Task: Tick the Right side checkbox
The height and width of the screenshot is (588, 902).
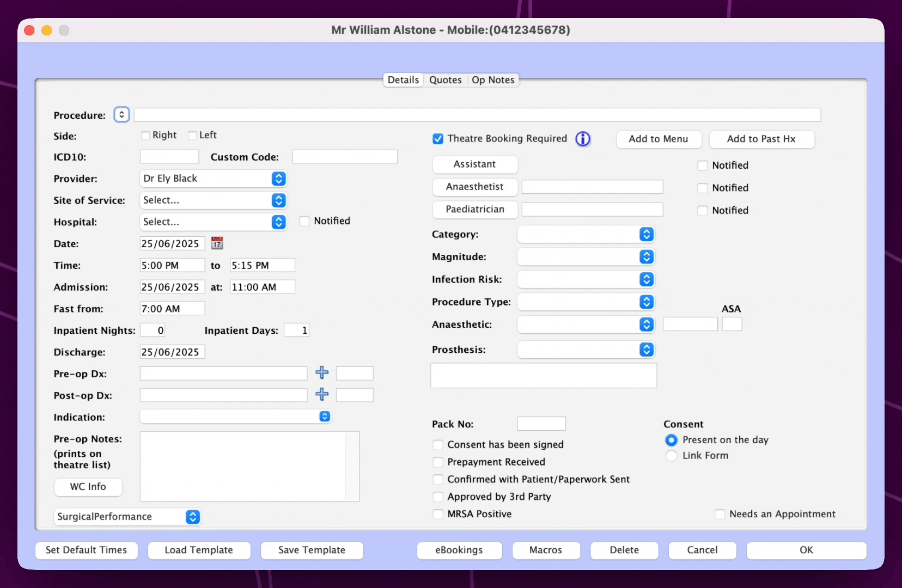Action: 145,136
